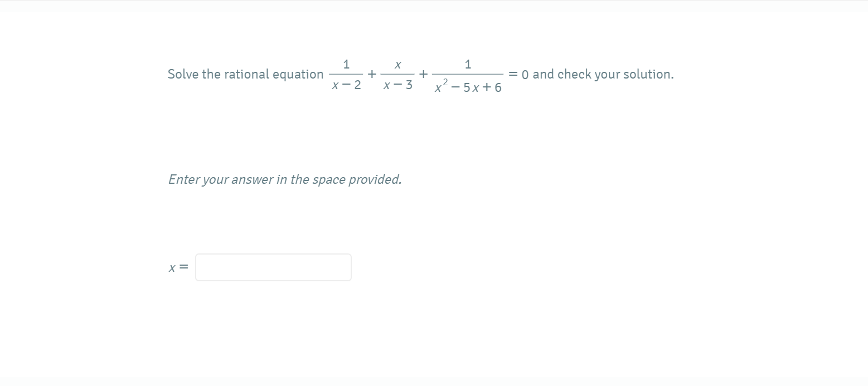Screen dimensions: 868x386
Task: Select the x − 3 denominator
Action: [397, 85]
